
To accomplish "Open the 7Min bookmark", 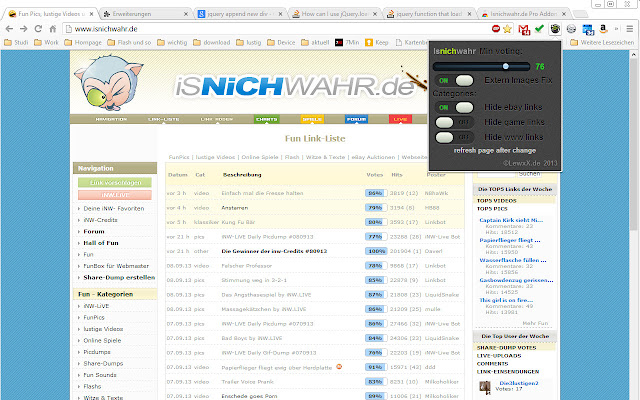I will 347,42.
